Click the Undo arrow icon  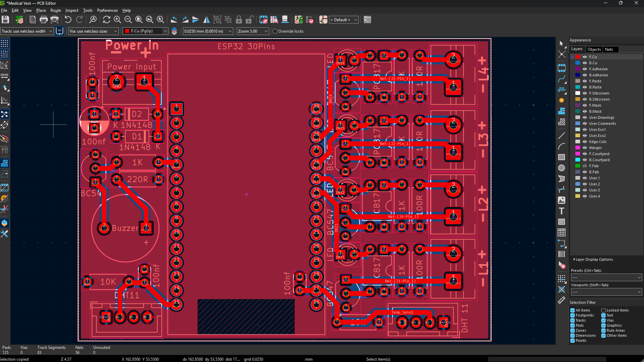coord(68,20)
